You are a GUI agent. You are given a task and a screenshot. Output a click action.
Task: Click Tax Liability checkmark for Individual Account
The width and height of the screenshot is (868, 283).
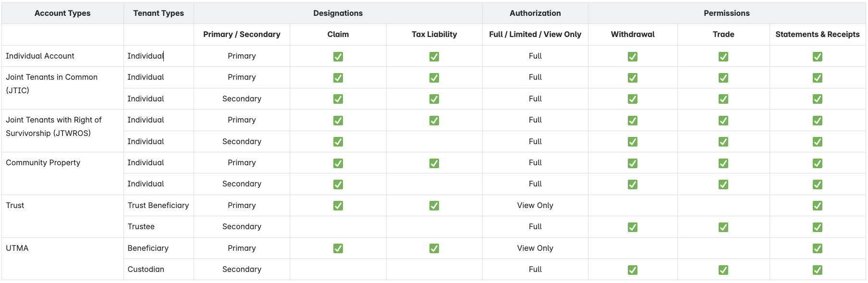[434, 57]
